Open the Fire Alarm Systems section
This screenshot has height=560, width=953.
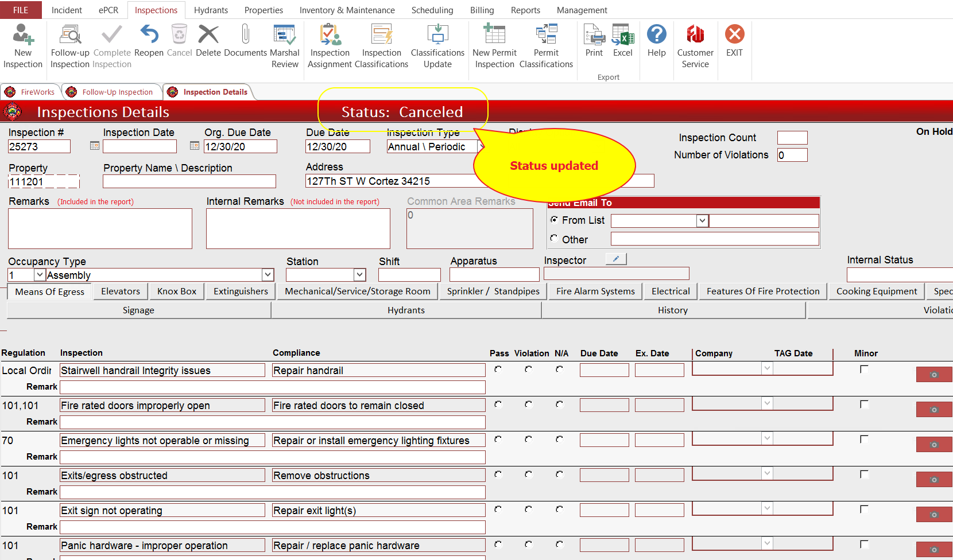pyautogui.click(x=595, y=291)
